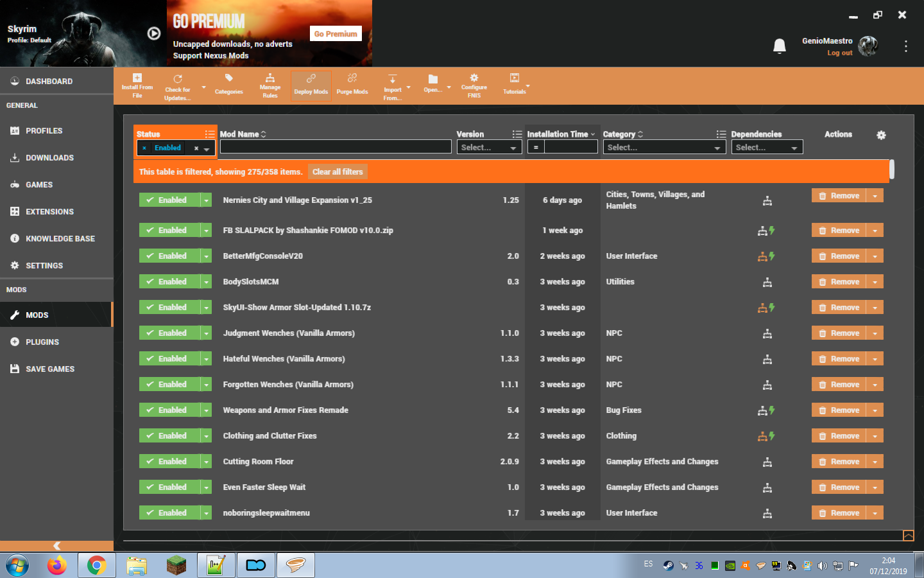
Task: Open notifications with the bell icon
Action: point(780,46)
